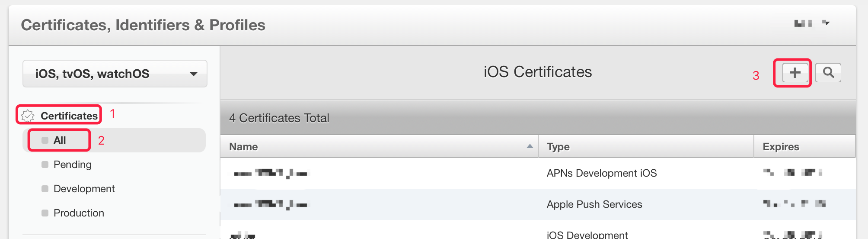868x239 pixels.
Task: Click the Certificates seal badge icon
Action: pyautogui.click(x=28, y=116)
